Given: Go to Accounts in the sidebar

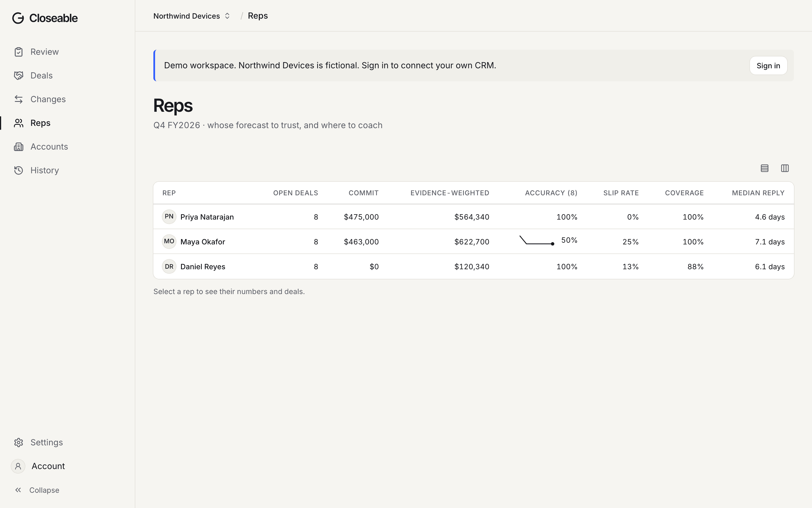Looking at the screenshot, I should tap(49, 147).
